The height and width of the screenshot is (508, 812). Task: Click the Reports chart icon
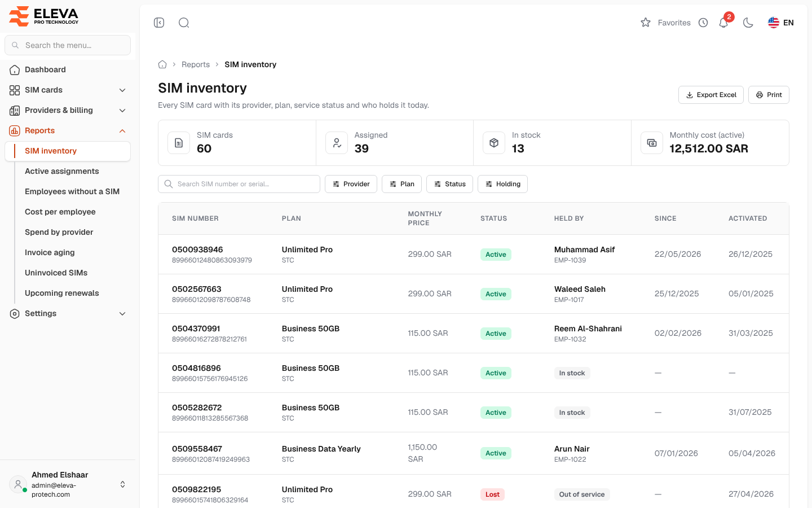tap(15, 131)
